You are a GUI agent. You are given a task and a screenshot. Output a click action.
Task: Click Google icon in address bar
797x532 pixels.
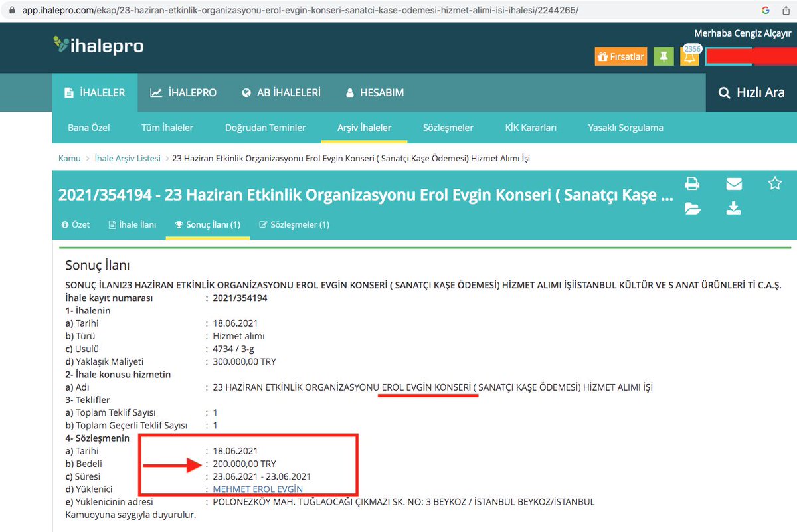(766, 10)
